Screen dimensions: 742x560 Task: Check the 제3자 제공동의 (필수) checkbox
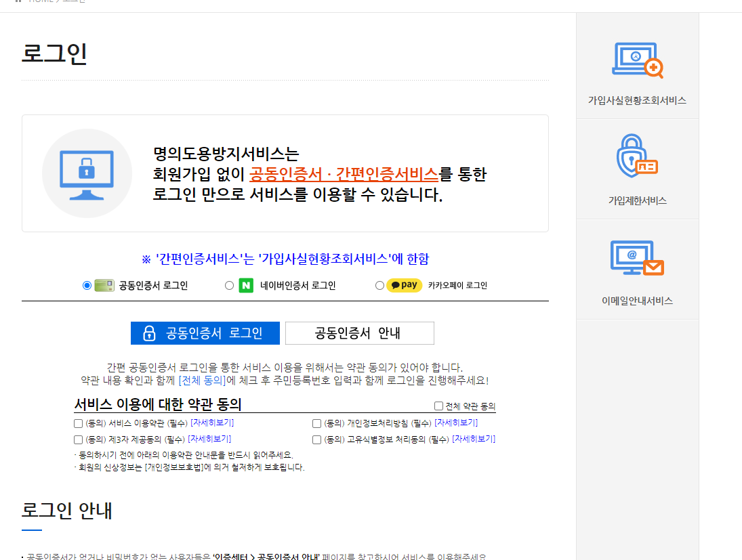coord(79,439)
